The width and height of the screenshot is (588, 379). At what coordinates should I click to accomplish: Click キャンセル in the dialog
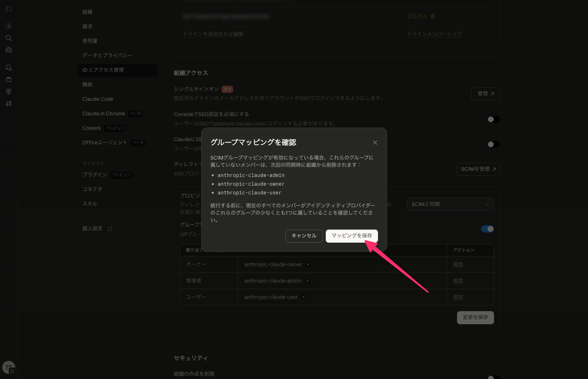click(304, 236)
